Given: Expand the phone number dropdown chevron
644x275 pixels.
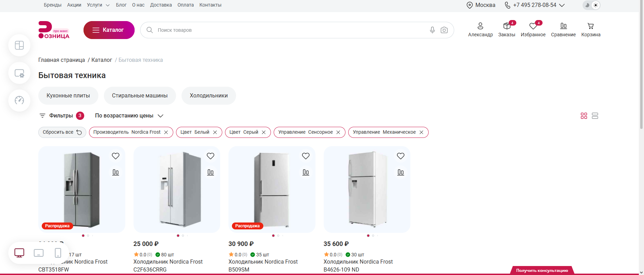Looking at the screenshot, I should click(562, 5).
